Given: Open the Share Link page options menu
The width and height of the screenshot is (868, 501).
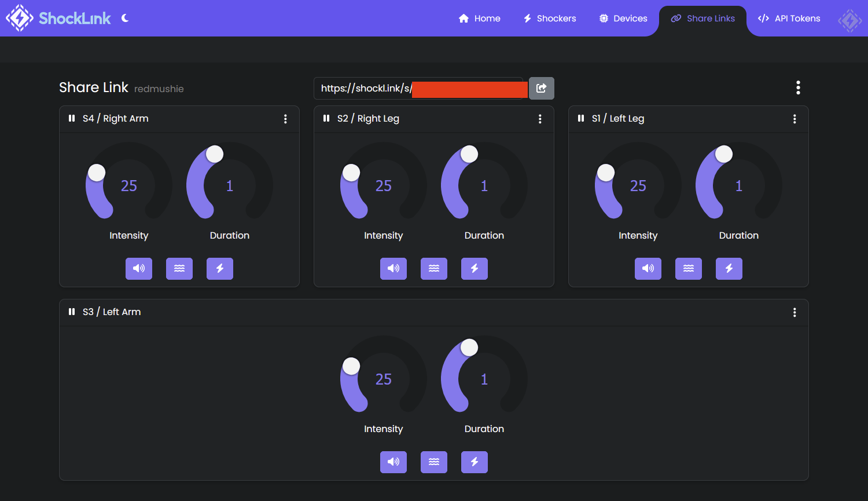Looking at the screenshot, I should 798,87.
